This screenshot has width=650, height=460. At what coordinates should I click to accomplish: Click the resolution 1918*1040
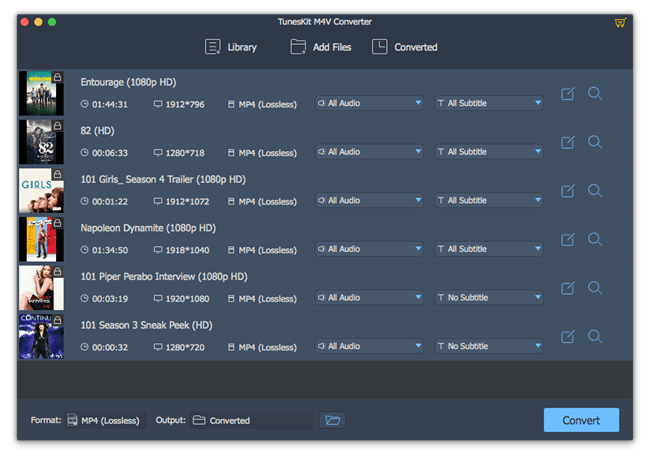[x=187, y=250]
